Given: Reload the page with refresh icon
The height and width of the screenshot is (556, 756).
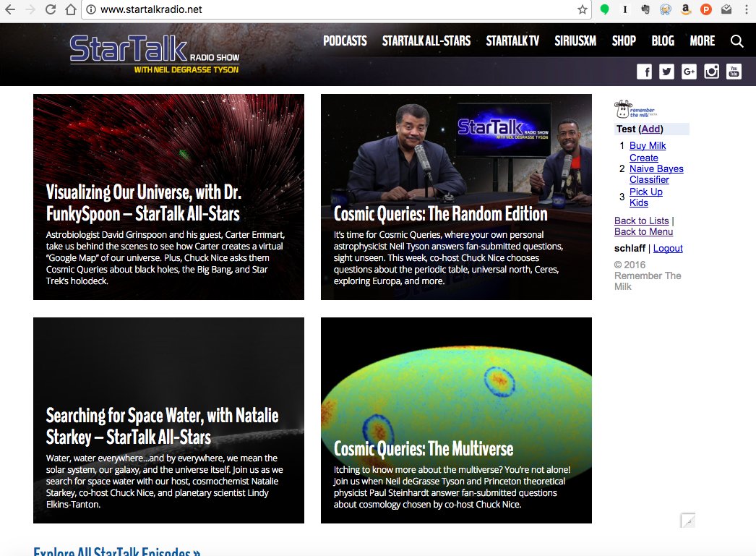Looking at the screenshot, I should click(x=51, y=9).
